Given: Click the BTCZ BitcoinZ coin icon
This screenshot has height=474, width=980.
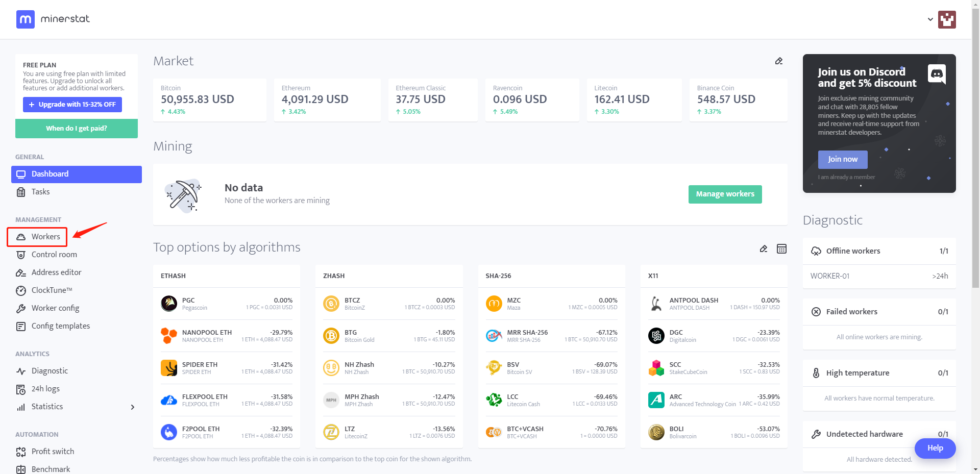Looking at the screenshot, I should click(331, 304).
